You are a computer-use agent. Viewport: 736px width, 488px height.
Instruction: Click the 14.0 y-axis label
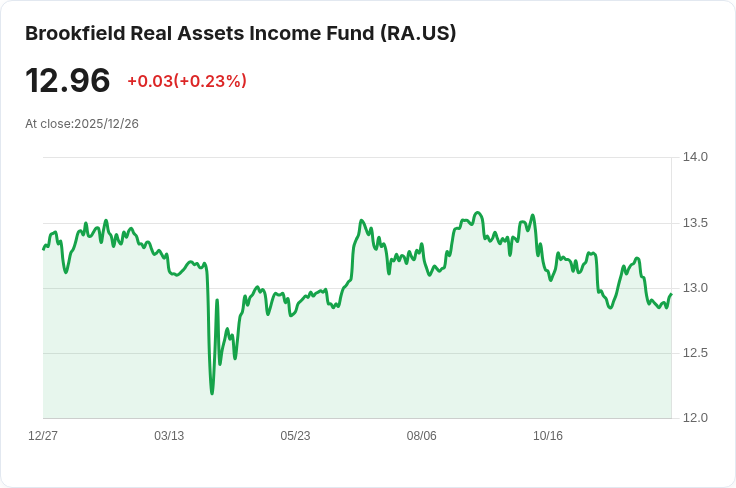(695, 157)
